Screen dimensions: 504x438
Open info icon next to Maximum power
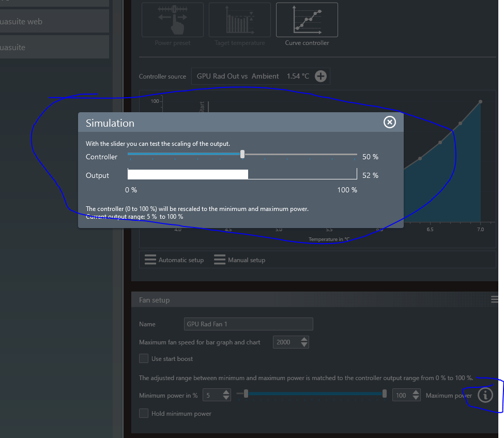click(x=485, y=395)
